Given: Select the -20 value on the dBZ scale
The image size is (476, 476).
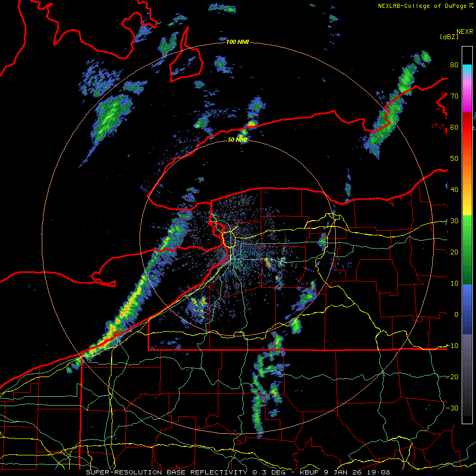Looking at the screenshot, I should pyautogui.click(x=452, y=377).
